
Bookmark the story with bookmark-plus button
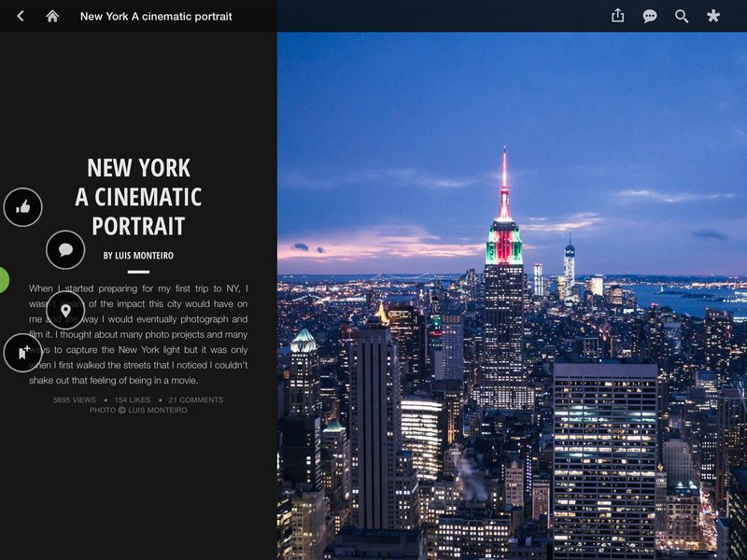22,353
